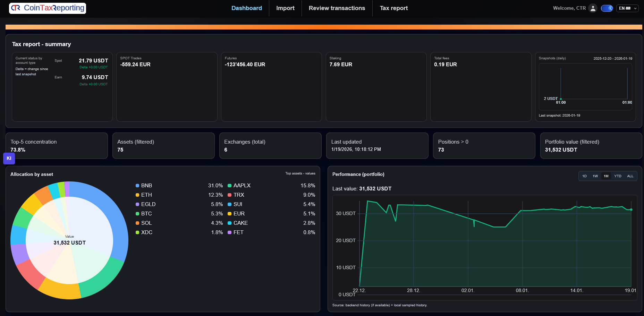The width and height of the screenshot is (644, 316).
Task: Switch performance chart to 1D range
Action: [584, 176]
